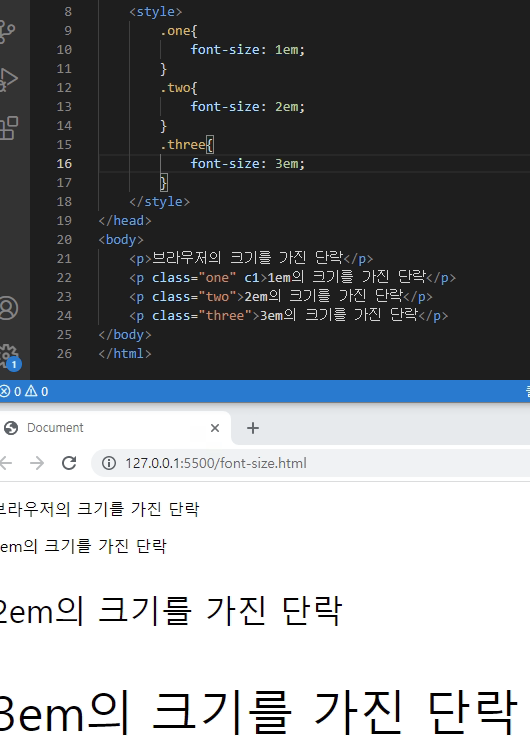Click the opening style tag
This screenshot has width=530, height=747.
156,11
